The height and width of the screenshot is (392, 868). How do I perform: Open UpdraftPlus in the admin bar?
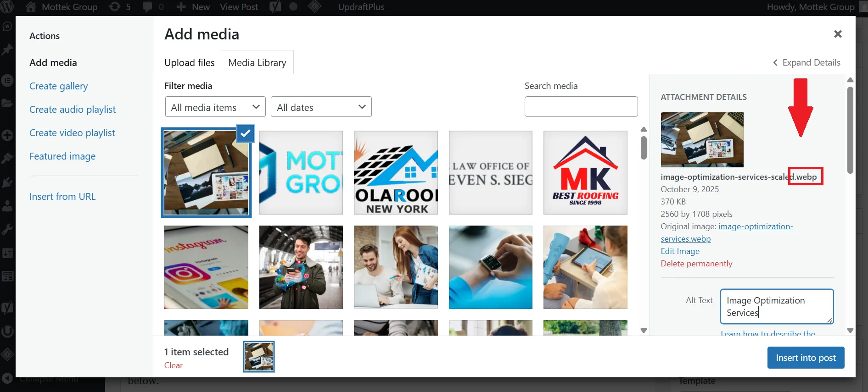click(x=361, y=7)
